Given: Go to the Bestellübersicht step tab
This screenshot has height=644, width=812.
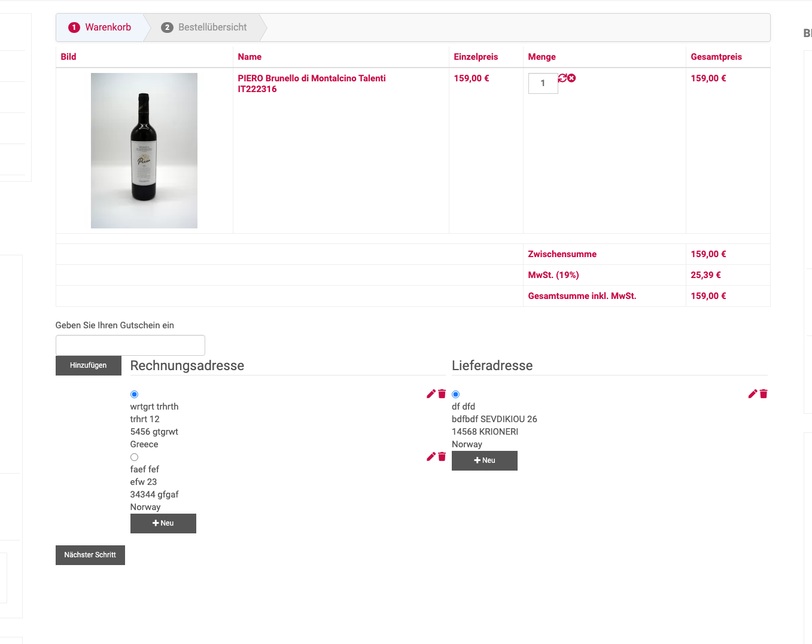Looking at the screenshot, I should (204, 28).
